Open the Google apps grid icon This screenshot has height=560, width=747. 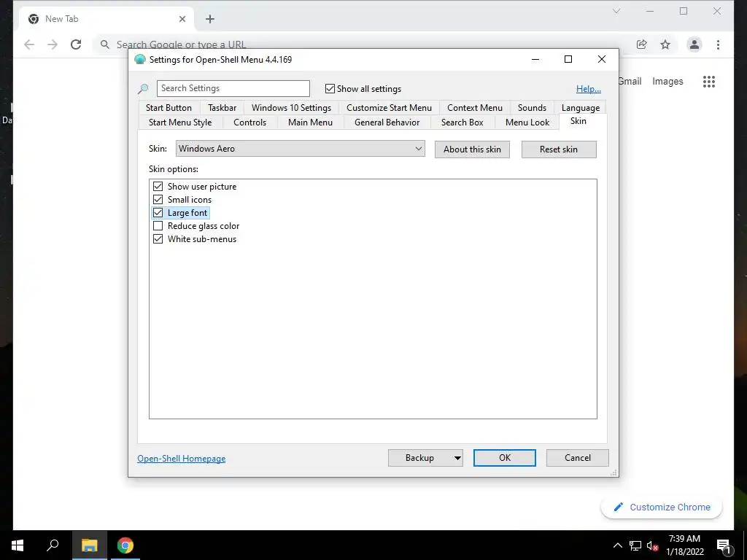[x=709, y=82]
